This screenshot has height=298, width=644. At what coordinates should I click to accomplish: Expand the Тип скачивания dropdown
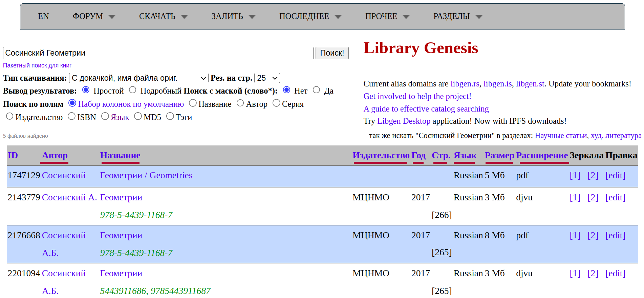pos(139,78)
